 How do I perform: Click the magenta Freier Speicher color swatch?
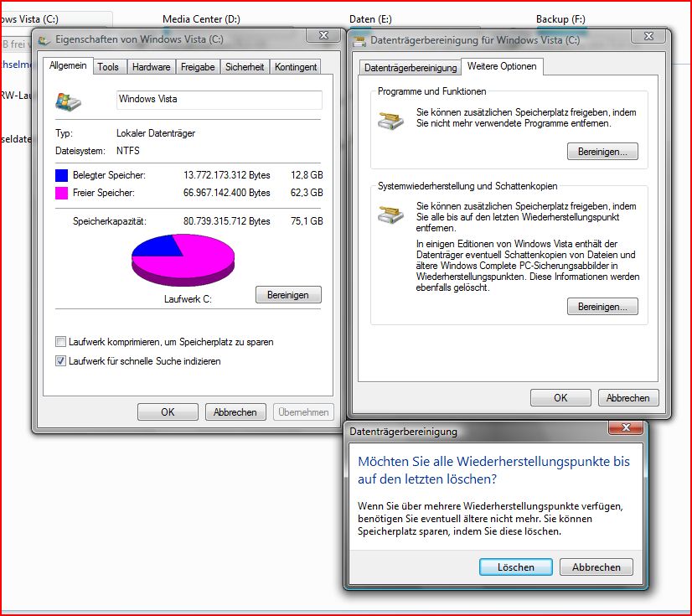pyautogui.click(x=61, y=193)
